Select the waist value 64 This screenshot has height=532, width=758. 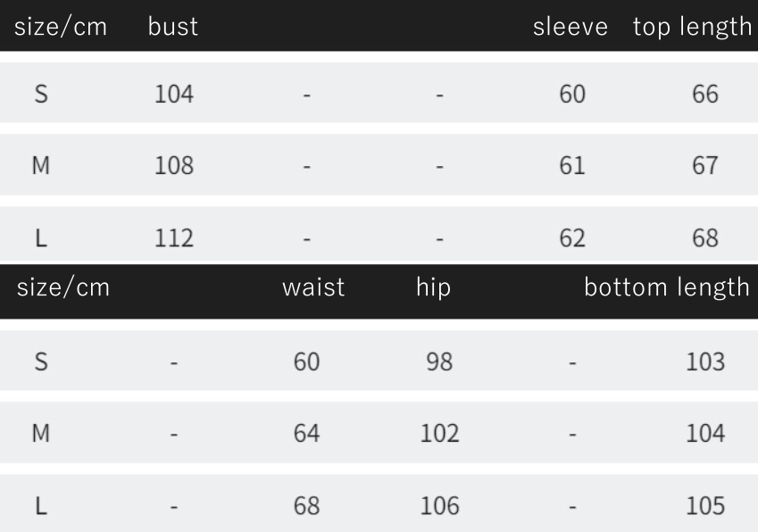[x=306, y=434]
